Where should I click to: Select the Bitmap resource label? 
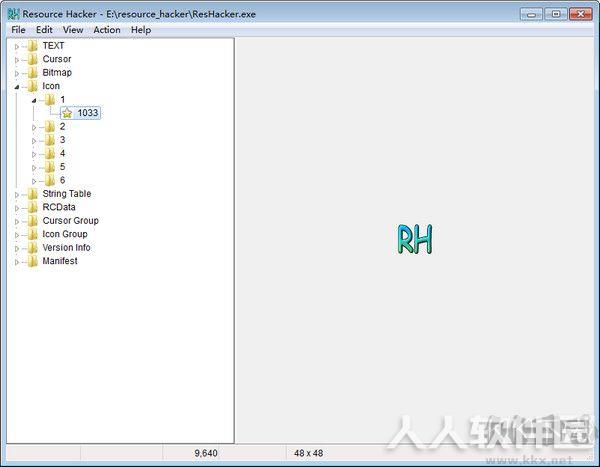[x=57, y=72]
